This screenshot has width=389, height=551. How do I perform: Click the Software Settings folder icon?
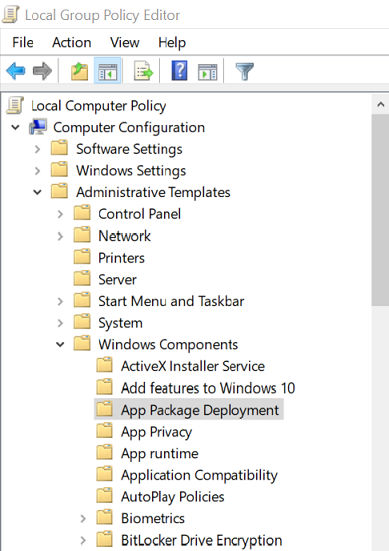(x=59, y=148)
